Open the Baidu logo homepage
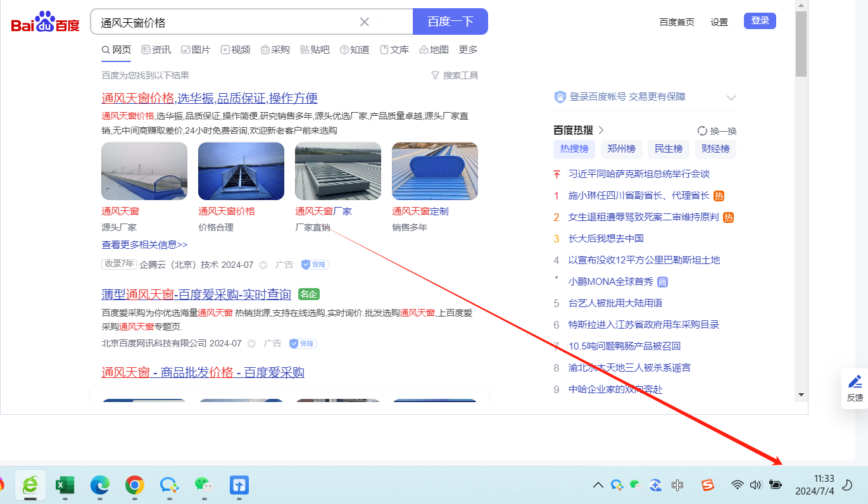 point(46,23)
